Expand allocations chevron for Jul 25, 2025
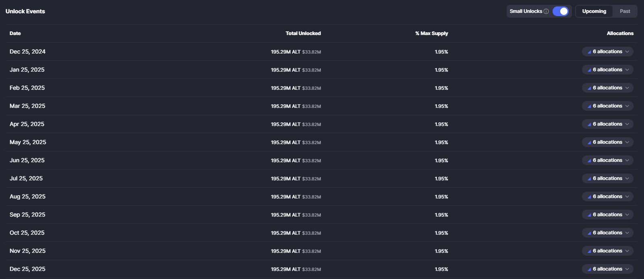Image resolution: width=644 pixels, height=279 pixels. point(627,179)
